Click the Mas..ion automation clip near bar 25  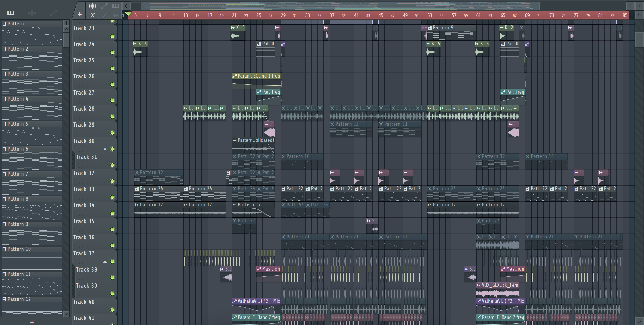[x=268, y=274]
